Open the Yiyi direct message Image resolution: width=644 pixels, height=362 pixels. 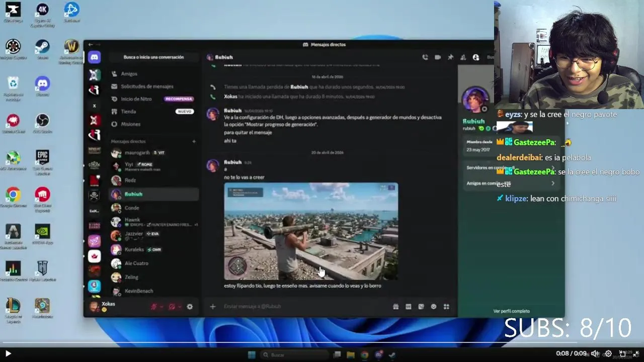pos(154,166)
